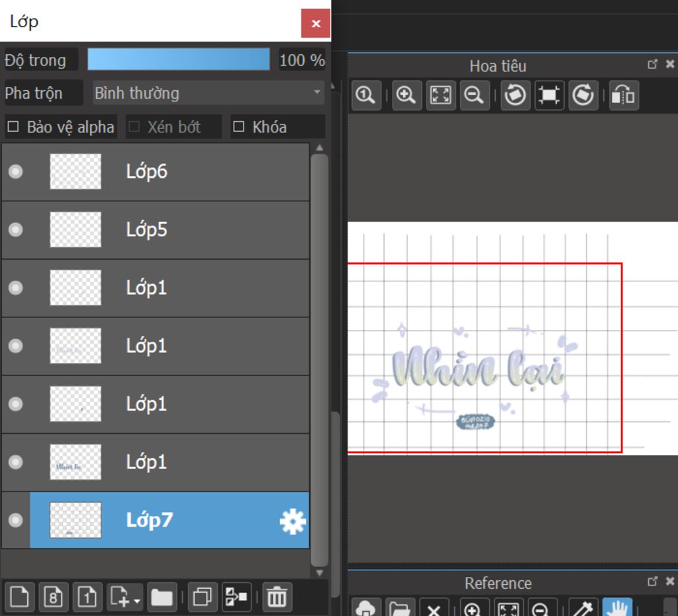The height and width of the screenshot is (616, 678).
Task: Create a new color layer
Action: (x=19, y=597)
